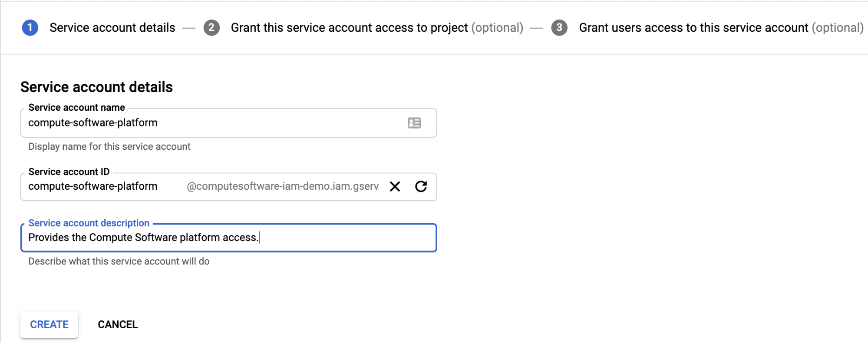Image resolution: width=868 pixels, height=343 pixels.
Task: Regenerate Service account ID with refresh icon
Action: (421, 187)
